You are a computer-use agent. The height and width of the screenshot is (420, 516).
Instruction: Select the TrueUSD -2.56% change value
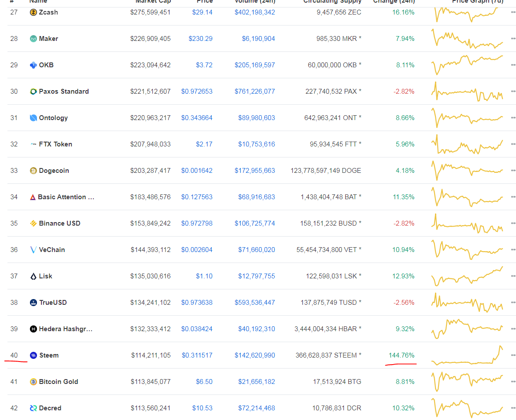404,303
